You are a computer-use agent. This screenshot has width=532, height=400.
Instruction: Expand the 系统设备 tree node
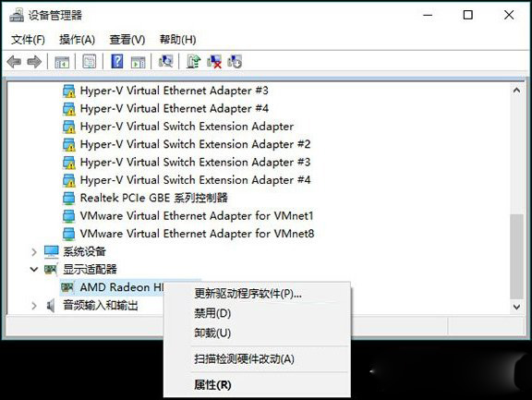coord(34,252)
